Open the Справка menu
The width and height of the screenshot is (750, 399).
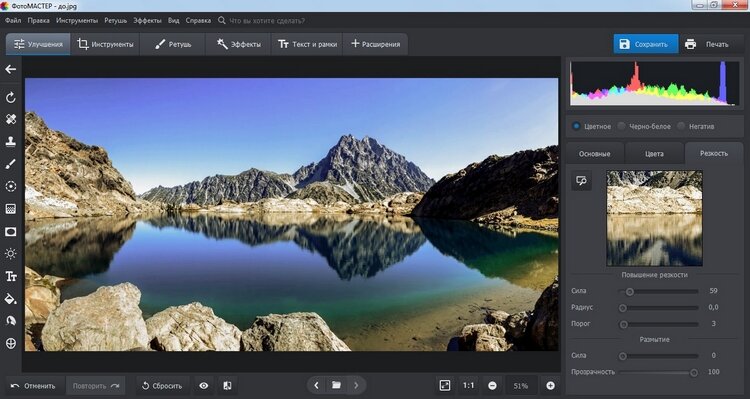[198, 21]
